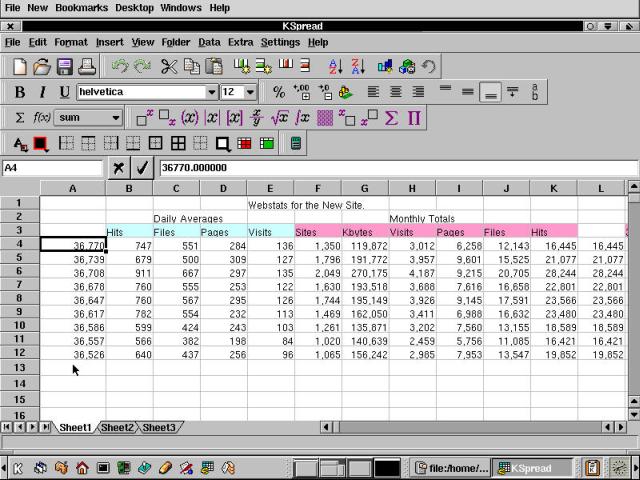Click the Print icon
This screenshot has width=640, height=480.
(87, 67)
